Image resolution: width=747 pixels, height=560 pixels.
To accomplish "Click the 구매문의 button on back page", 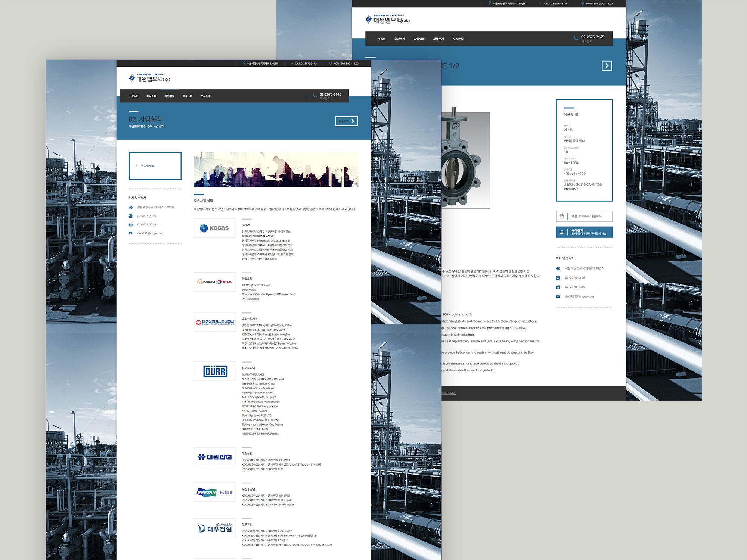I will 584,232.
